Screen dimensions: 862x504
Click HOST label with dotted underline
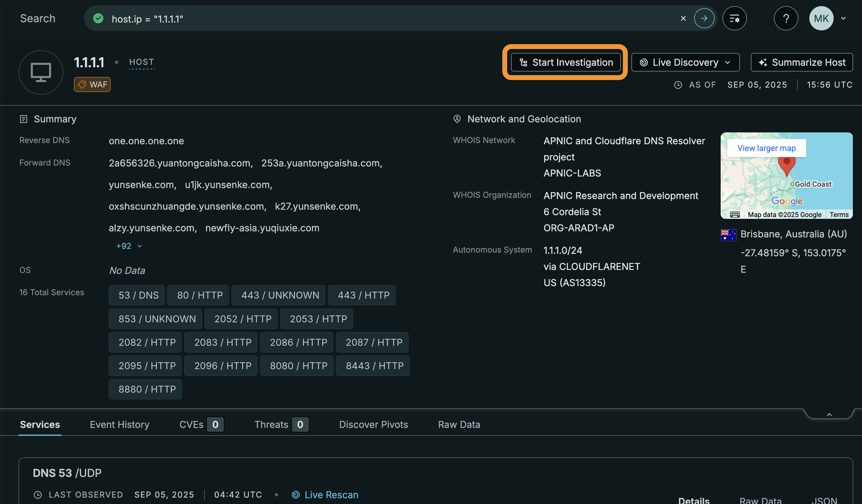click(x=142, y=62)
